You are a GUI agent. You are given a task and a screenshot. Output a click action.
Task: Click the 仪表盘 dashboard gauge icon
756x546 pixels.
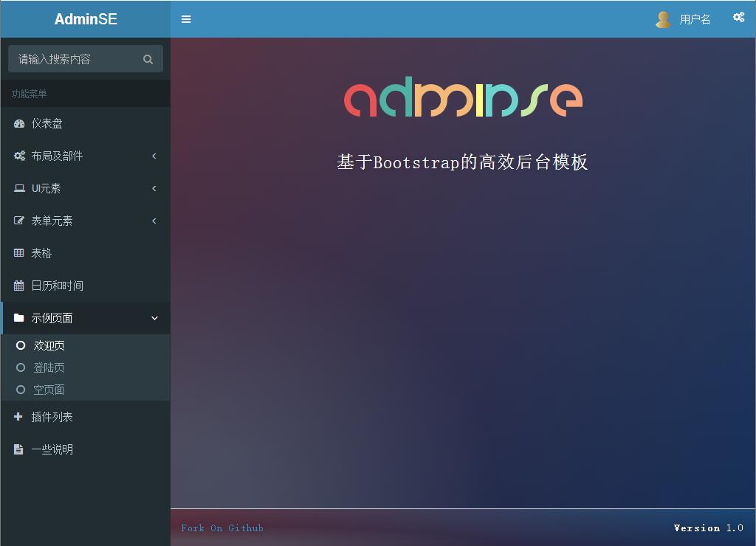pos(19,124)
